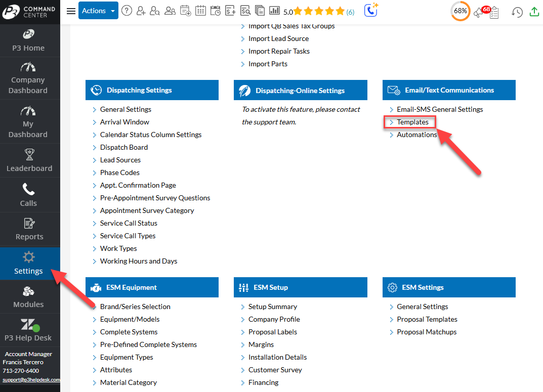
Task: Open My Dashboard in sidebar
Action: pyautogui.click(x=28, y=122)
